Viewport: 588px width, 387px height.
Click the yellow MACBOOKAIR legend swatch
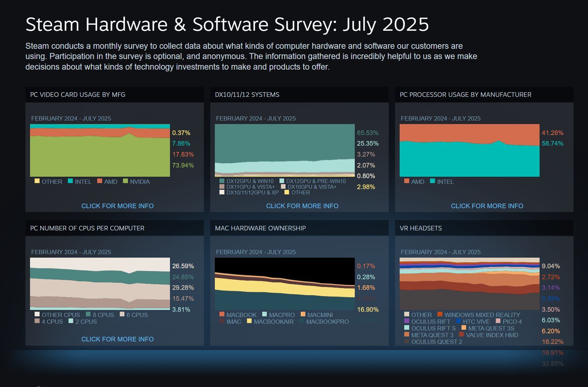(x=249, y=321)
